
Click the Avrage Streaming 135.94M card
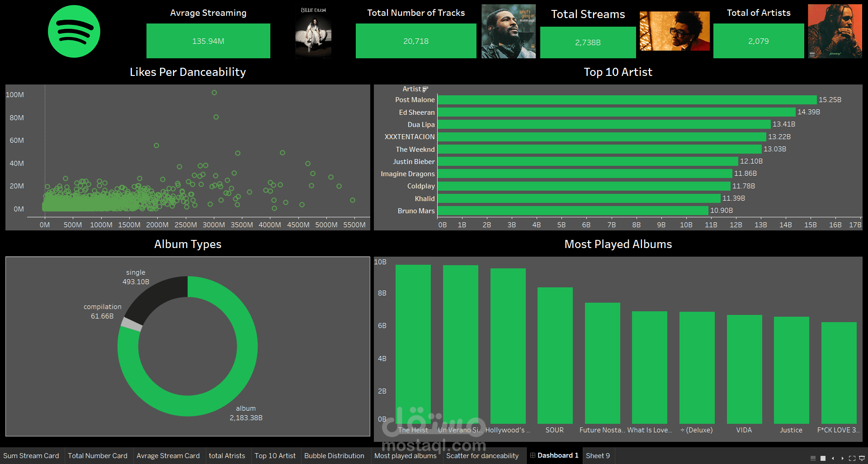[208, 41]
